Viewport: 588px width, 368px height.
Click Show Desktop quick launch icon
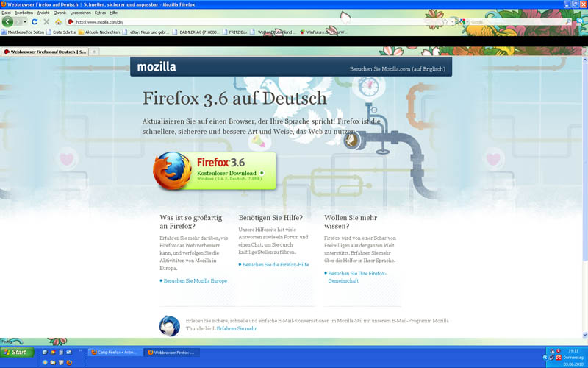click(45, 353)
